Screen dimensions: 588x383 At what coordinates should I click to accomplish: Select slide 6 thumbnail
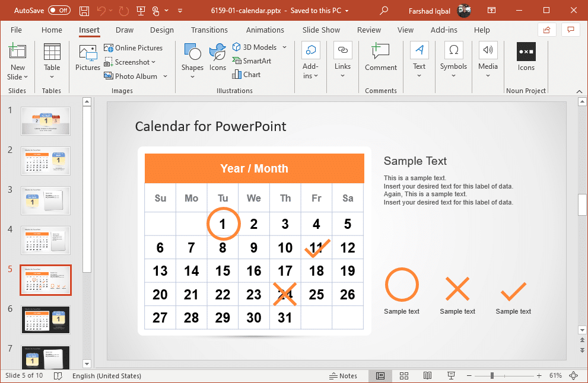[x=46, y=320]
